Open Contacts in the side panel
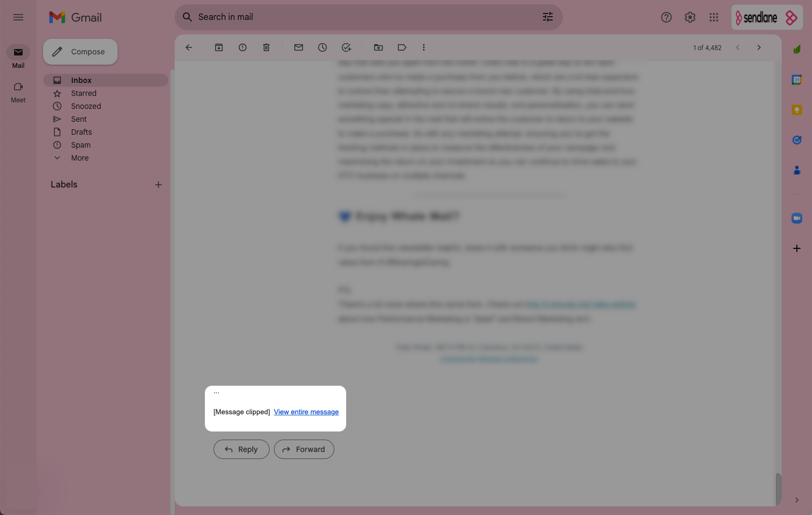The width and height of the screenshot is (812, 515). [x=797, y=170]
